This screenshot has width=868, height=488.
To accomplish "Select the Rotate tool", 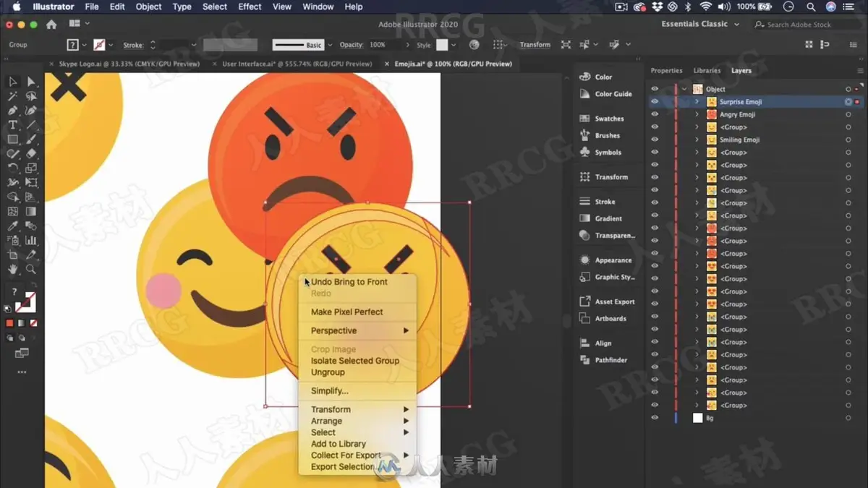I will coord(12,168).
